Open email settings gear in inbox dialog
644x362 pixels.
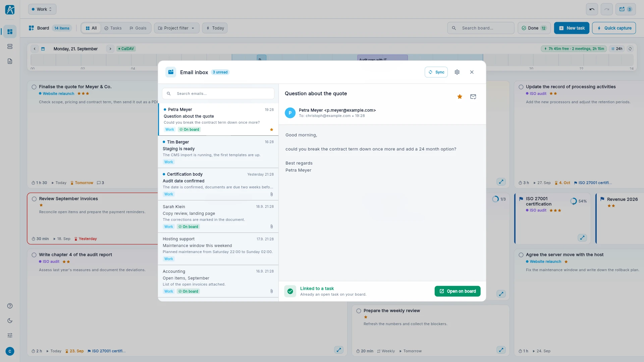(457, 72)
